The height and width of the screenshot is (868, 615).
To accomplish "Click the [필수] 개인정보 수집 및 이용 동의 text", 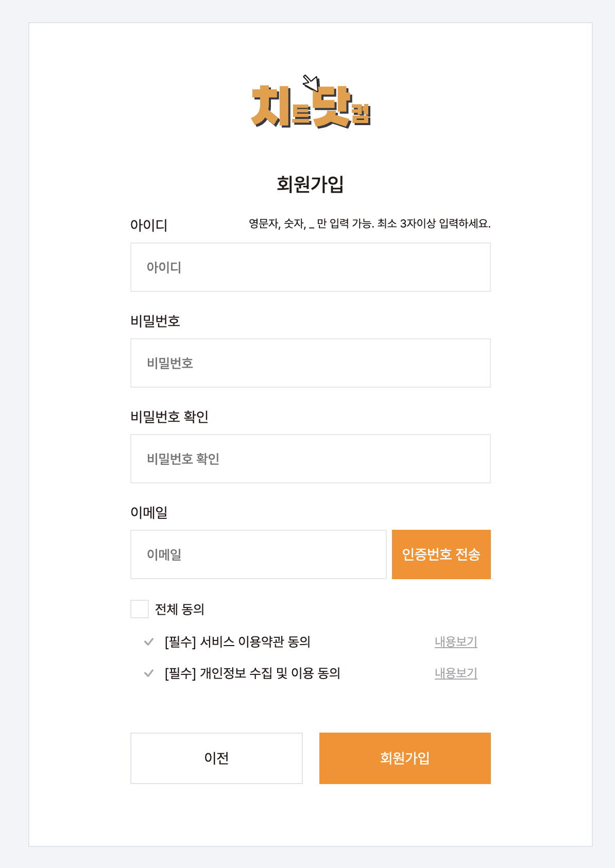I will tap(252, 673).
